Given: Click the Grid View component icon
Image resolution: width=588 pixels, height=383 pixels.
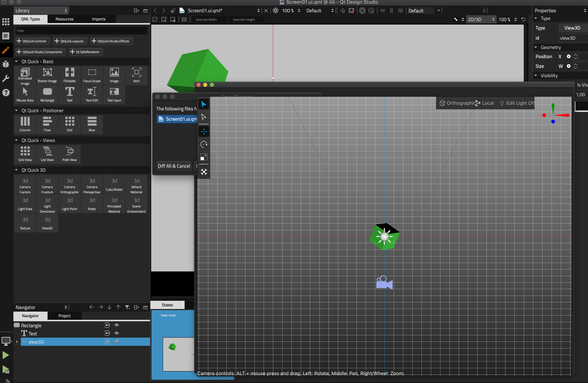Looking at the screenshot, I should 25,154.
